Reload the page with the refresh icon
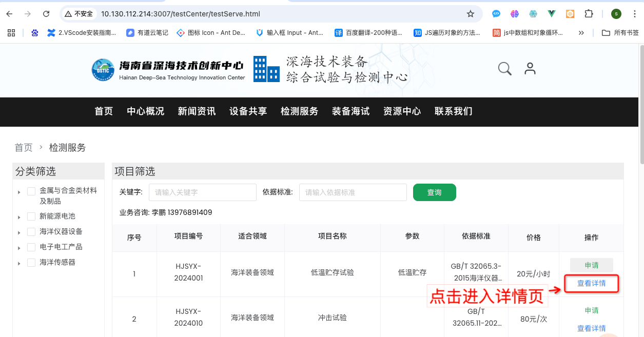 (x=46, y=14)
